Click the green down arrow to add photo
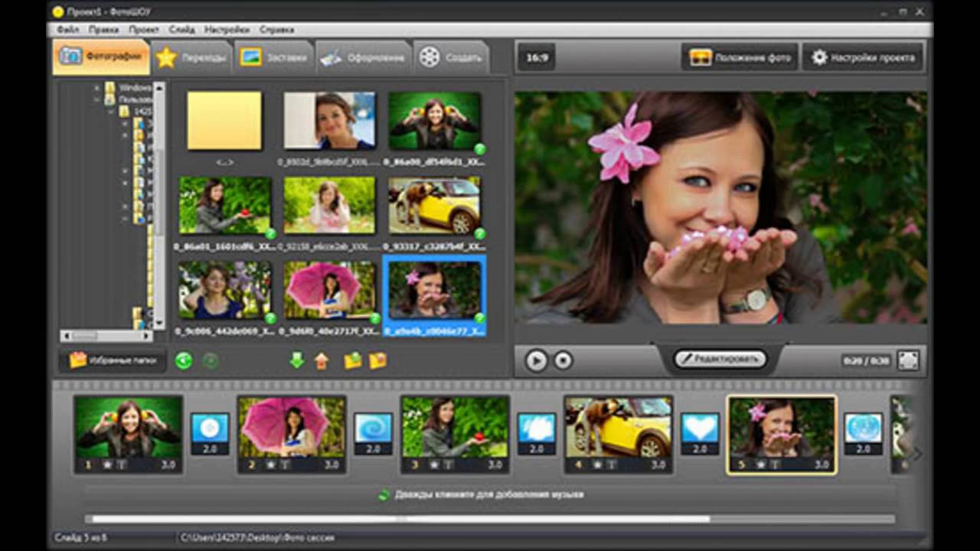Image resolution: width=980 pixels, height=551 pixels. pos(297,360)
